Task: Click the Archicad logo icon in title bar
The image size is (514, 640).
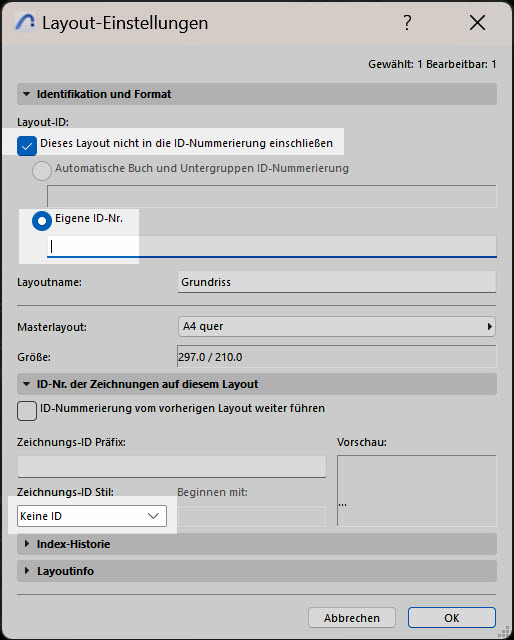Action: coord(24,22)
